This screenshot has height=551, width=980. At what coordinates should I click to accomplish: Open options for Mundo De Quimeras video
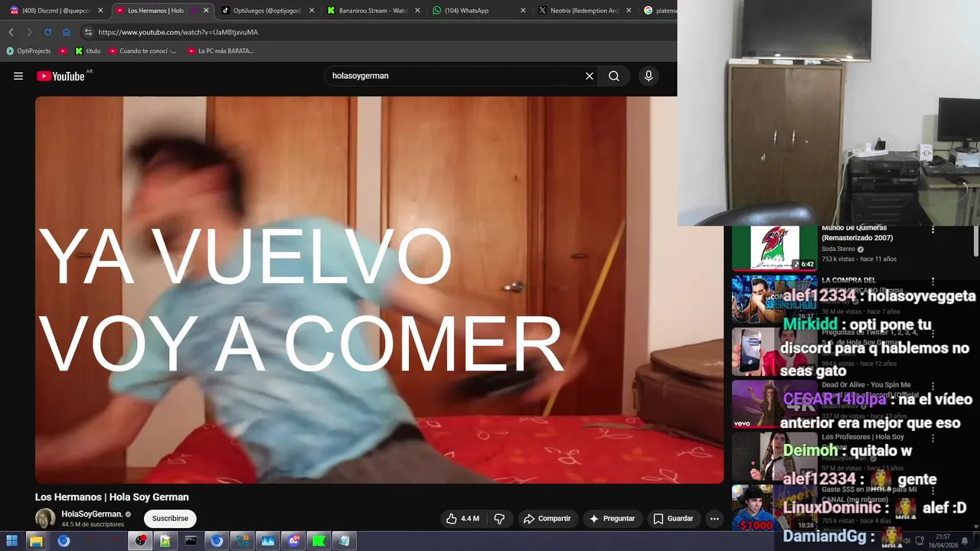pos(933,230)
